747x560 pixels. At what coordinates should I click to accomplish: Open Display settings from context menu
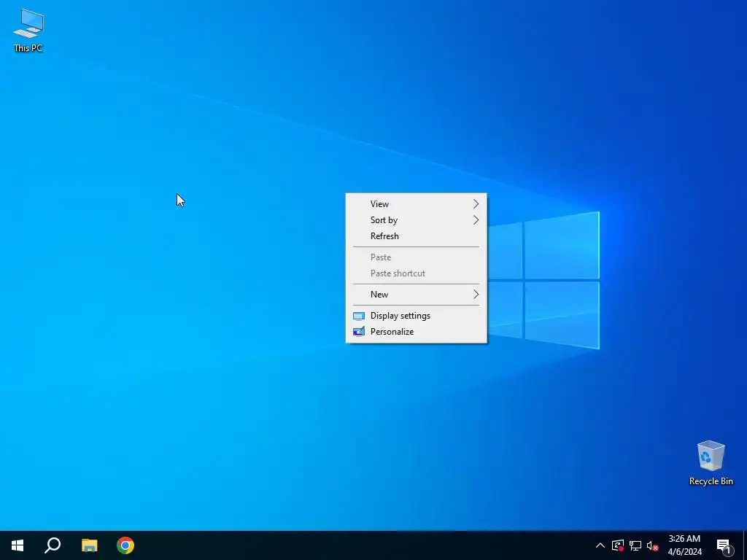pyautogui.click(x=416, y=316)
